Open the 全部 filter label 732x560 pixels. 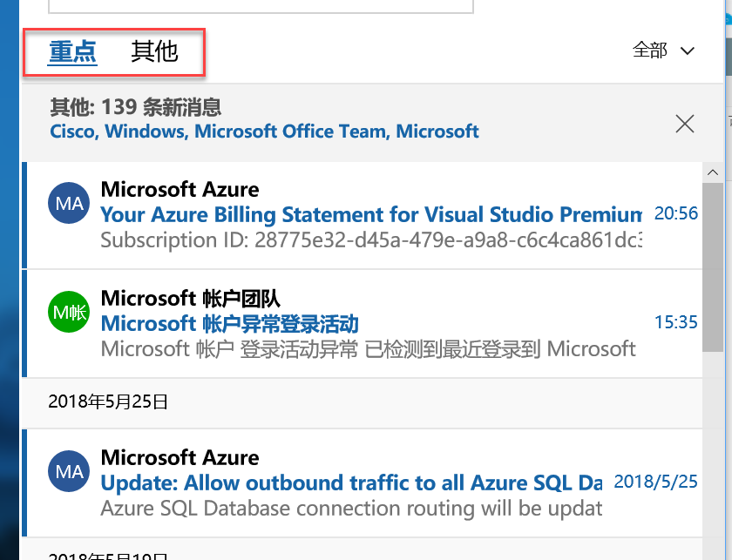(650, 51)
